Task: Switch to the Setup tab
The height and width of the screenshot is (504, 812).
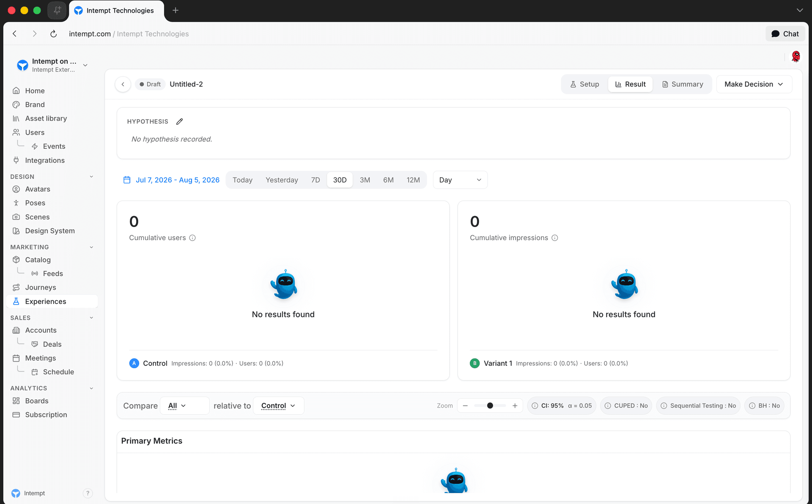Action: [x=584, y=84]
